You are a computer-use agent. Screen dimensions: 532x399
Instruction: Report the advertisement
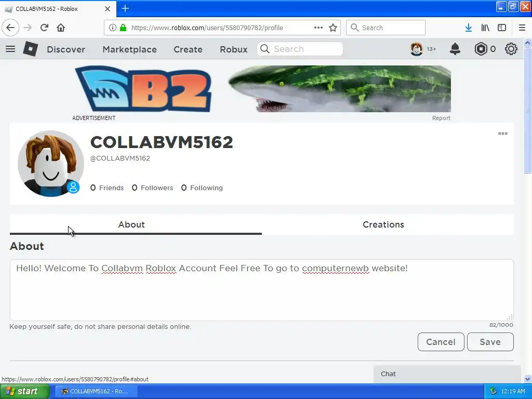click(x=441, y=118)
